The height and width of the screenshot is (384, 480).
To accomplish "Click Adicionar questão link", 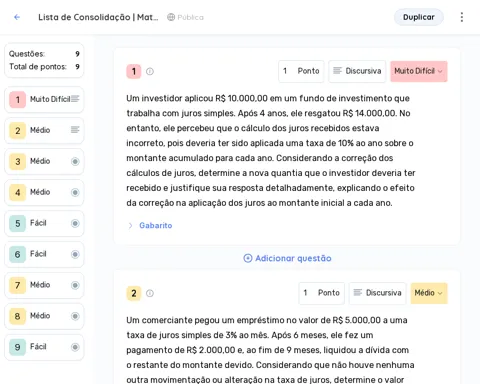I will point(287,258).
